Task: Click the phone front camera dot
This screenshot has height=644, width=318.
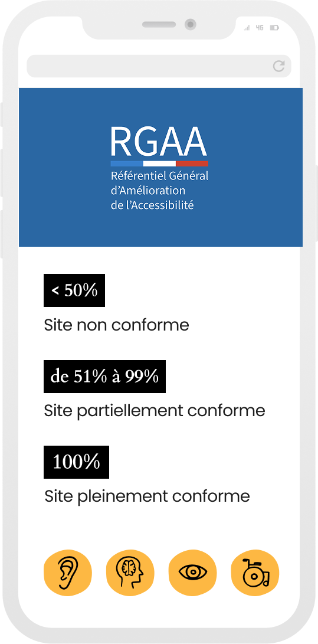Action: (x=190, y=24)
